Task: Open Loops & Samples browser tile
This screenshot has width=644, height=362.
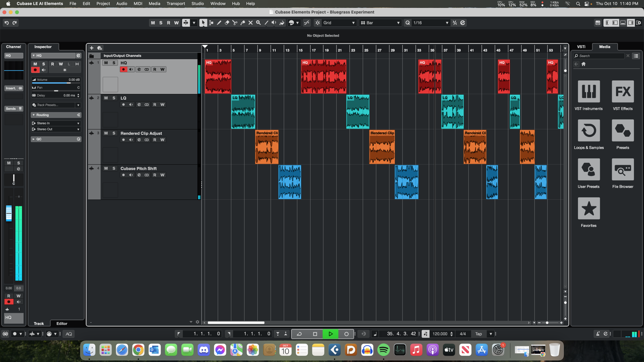Action: pos(589,130)
